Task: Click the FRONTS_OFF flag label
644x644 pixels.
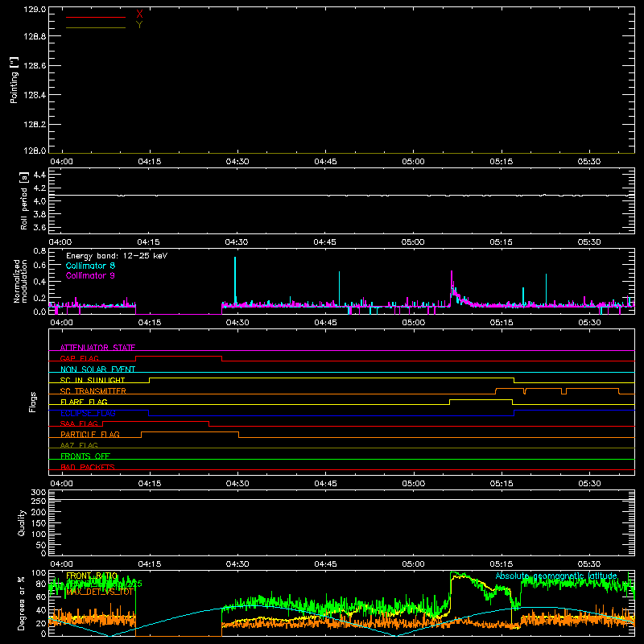Action: click(x=85, y=456)
